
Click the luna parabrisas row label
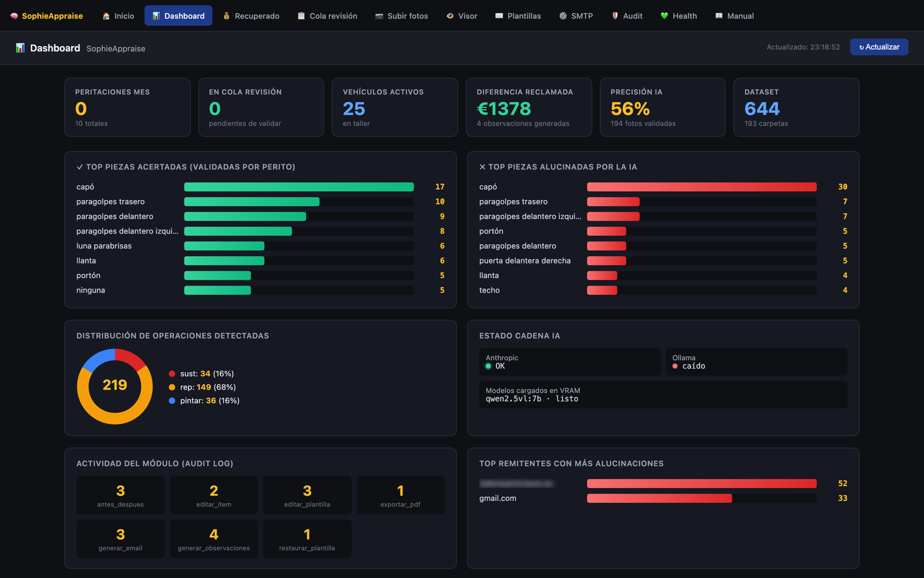104,246
